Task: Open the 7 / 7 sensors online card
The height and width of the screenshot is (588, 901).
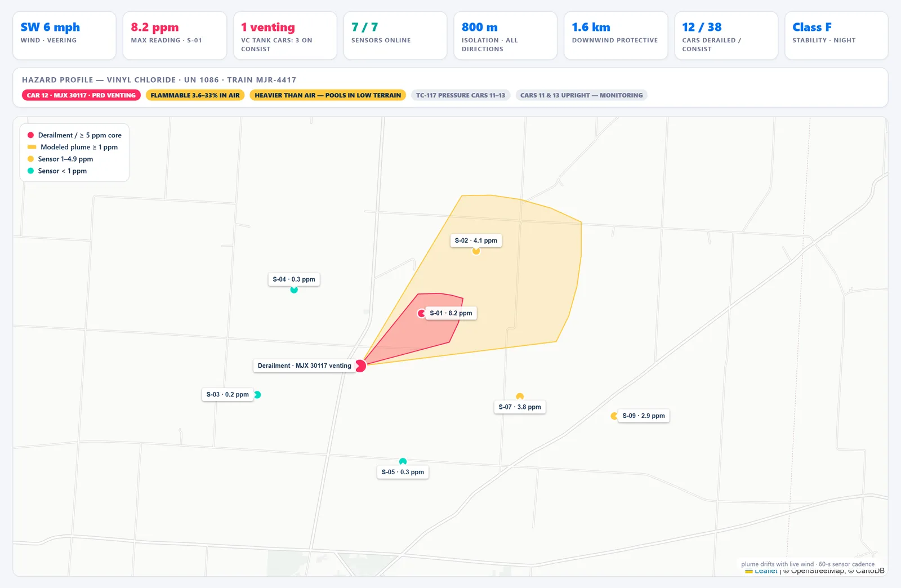Action: (x=395, y=35)
